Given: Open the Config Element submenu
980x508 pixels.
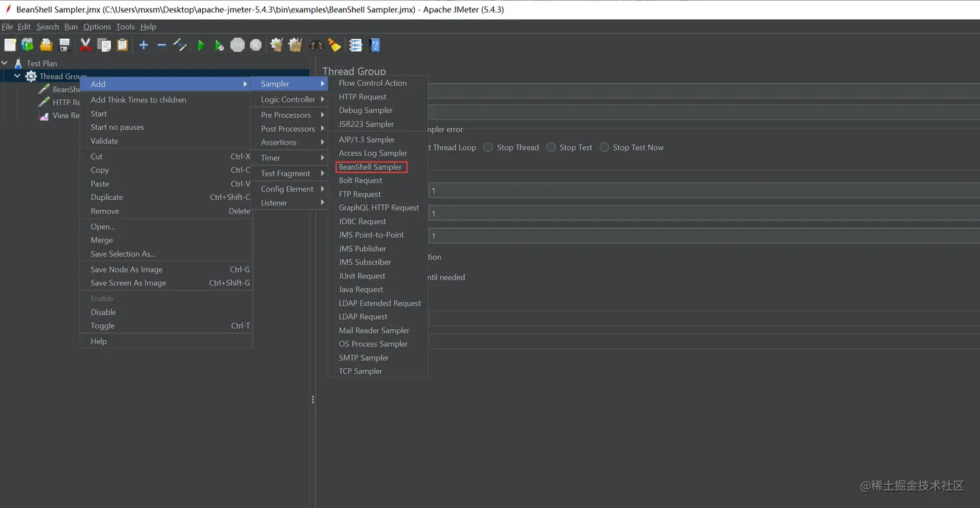Looking at the screenshot, I should 288,189.
